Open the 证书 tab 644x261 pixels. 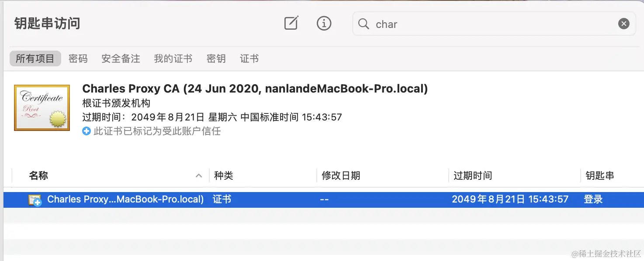(x=249, y=58)
